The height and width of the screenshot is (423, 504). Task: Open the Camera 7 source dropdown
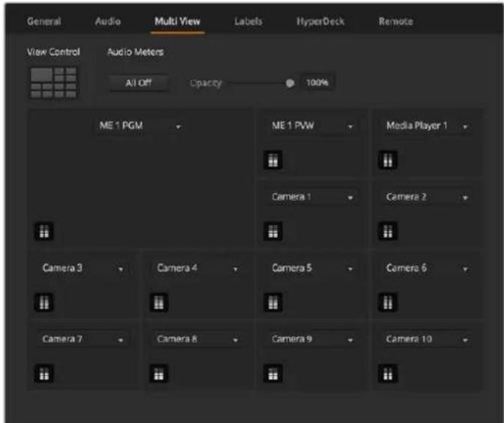pyautogui.click(x=82, y=339)
